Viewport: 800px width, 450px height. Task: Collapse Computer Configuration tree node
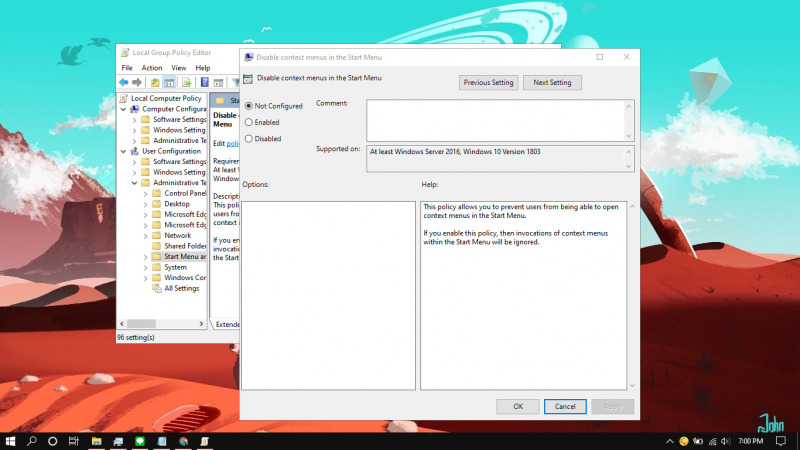[123, 109]
